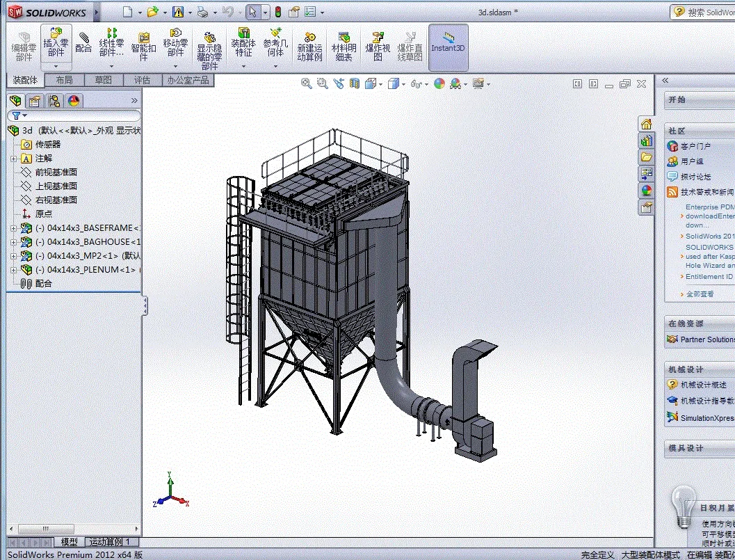Screen dimensions: 735x560
Task: Click Show Hidden Components (显示隐藏的零部件)
Action: pyautogui.click(x=209, y=51)
